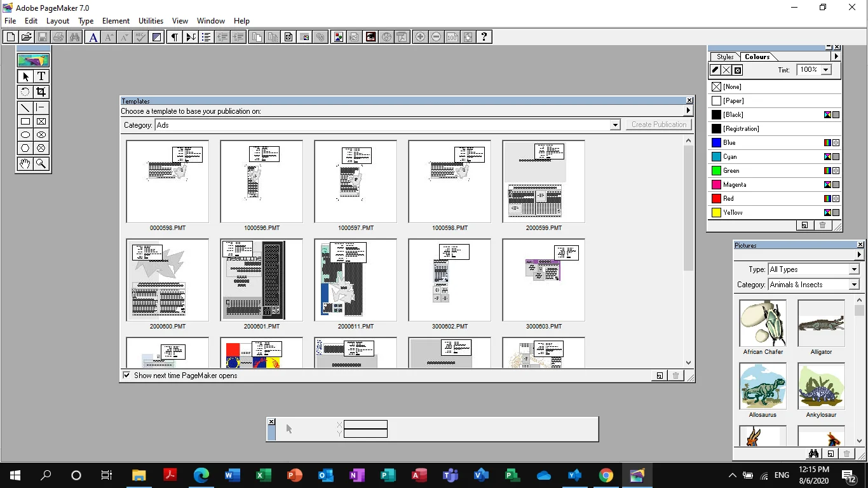Click the Help question mark button
Screen dimensions: 868x488
pos(484,36)
